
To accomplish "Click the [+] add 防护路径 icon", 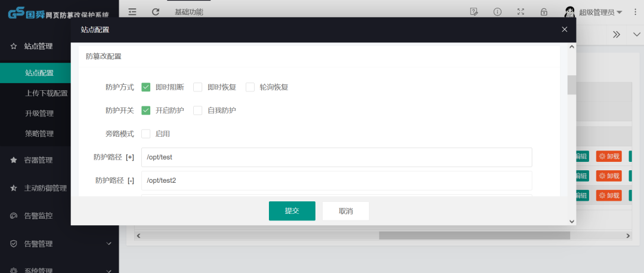I will click(130, 157).
